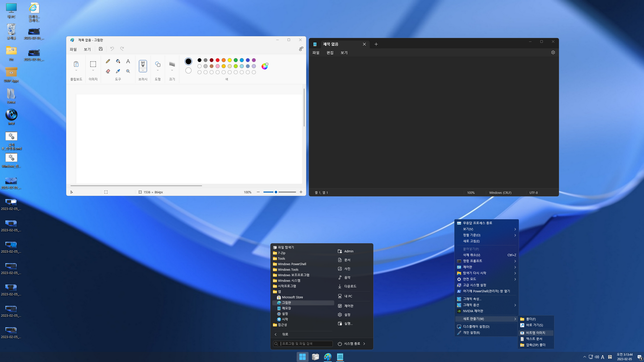Expand the selection dropdown arrow under 이미지
This screenshot has width=644, height=362.
93,70
